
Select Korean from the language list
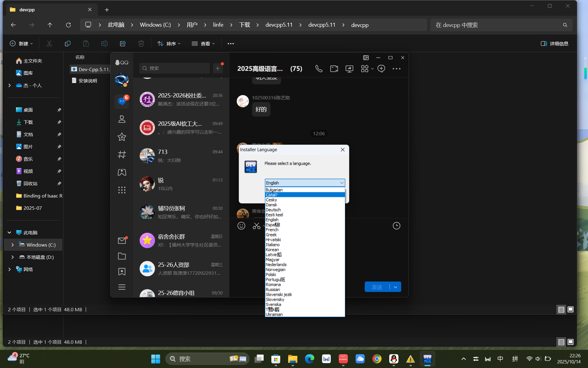272,250
